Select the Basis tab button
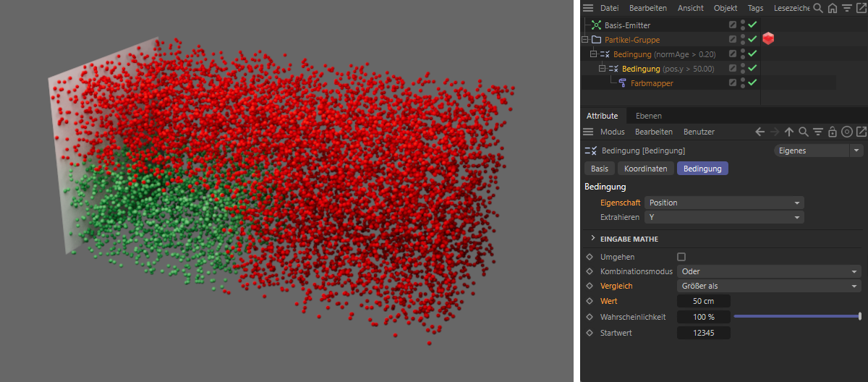The width and height of the screenshot is (868, 382). pos(600,169)
